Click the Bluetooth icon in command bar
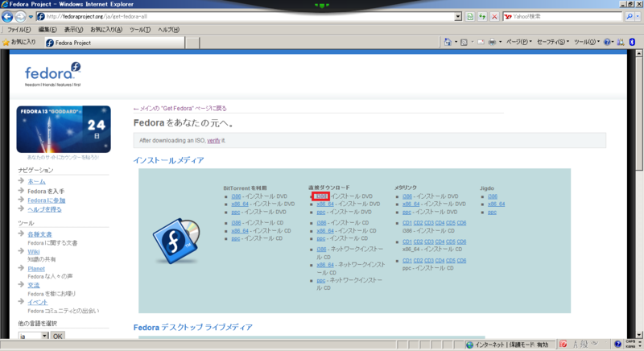Image resolution: width=644 pixels, height=351 pixels. pyautogui.click(x=632, y=42)
